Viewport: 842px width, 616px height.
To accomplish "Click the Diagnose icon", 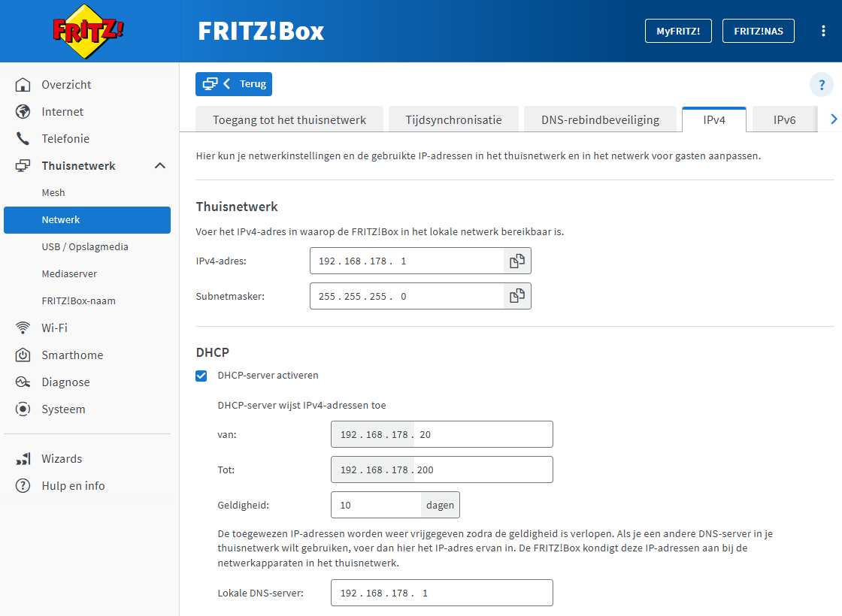I will pos(23,382).
